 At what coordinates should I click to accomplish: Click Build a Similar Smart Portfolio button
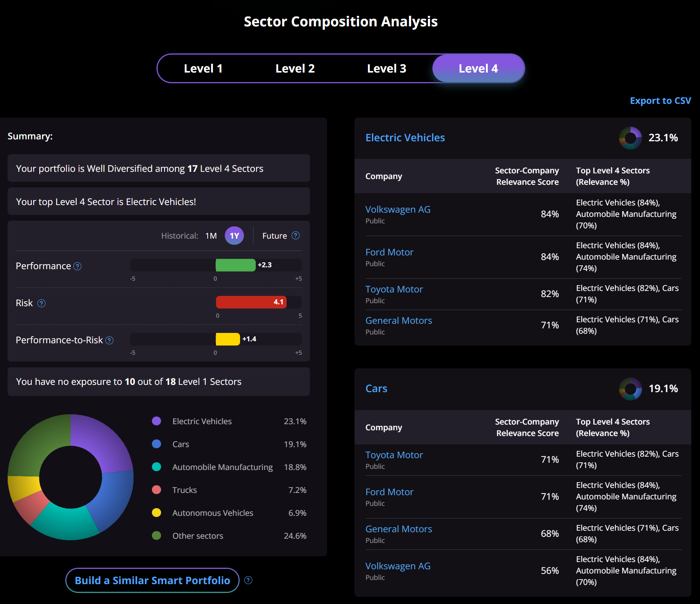pyautogui.click(x=152, y=580)
